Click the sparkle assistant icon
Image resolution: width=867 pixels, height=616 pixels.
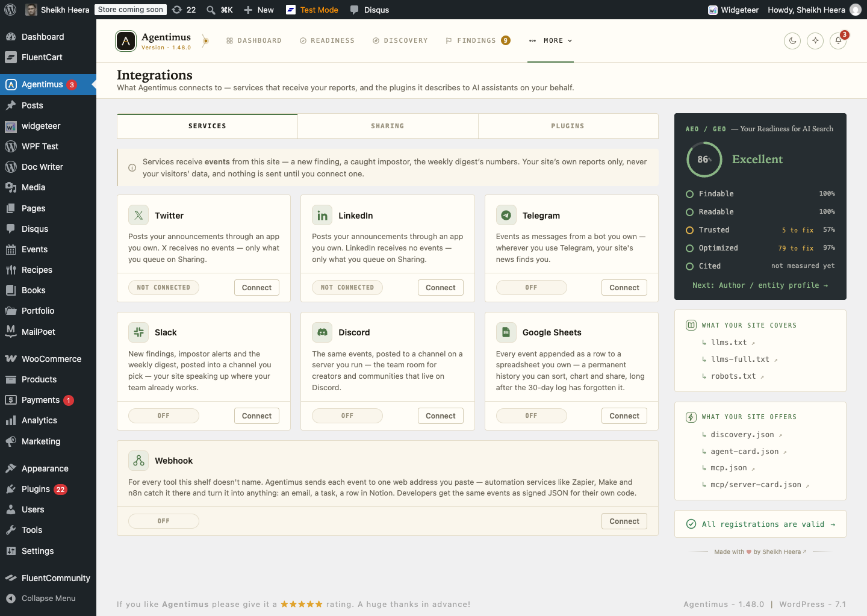tap(815, 41)
